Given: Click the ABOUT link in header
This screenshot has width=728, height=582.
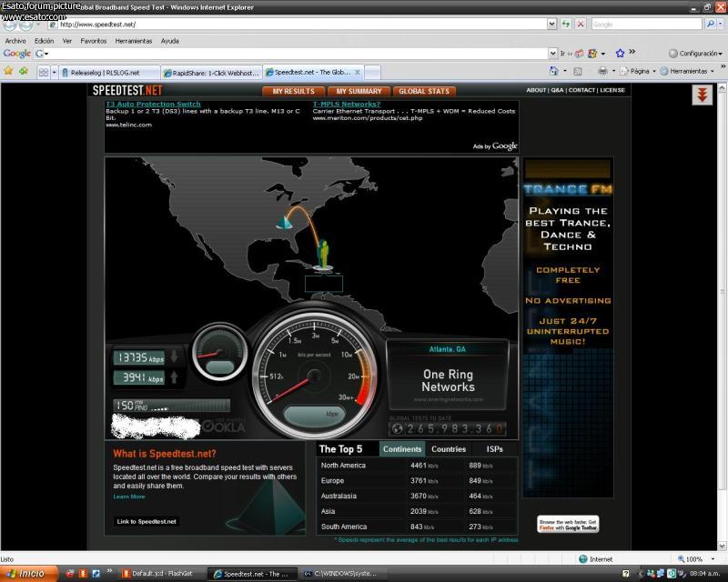Looking at the screenshot, I should coord(536,90).
